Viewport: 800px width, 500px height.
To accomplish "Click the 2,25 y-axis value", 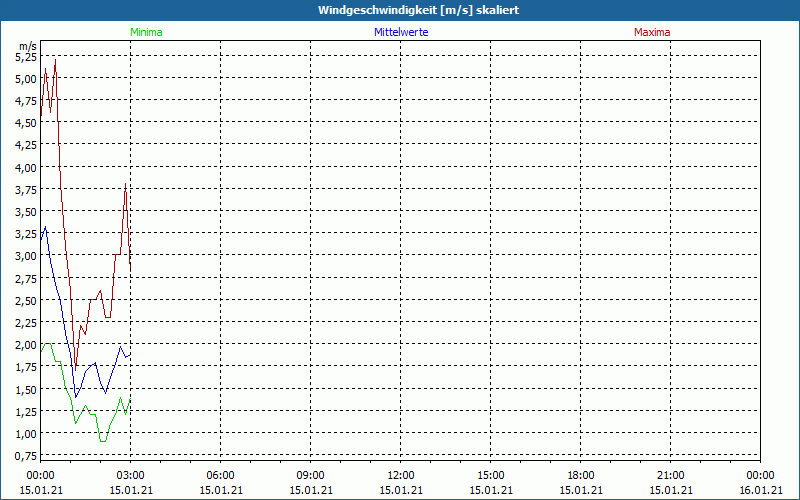I will click(26, 322).
